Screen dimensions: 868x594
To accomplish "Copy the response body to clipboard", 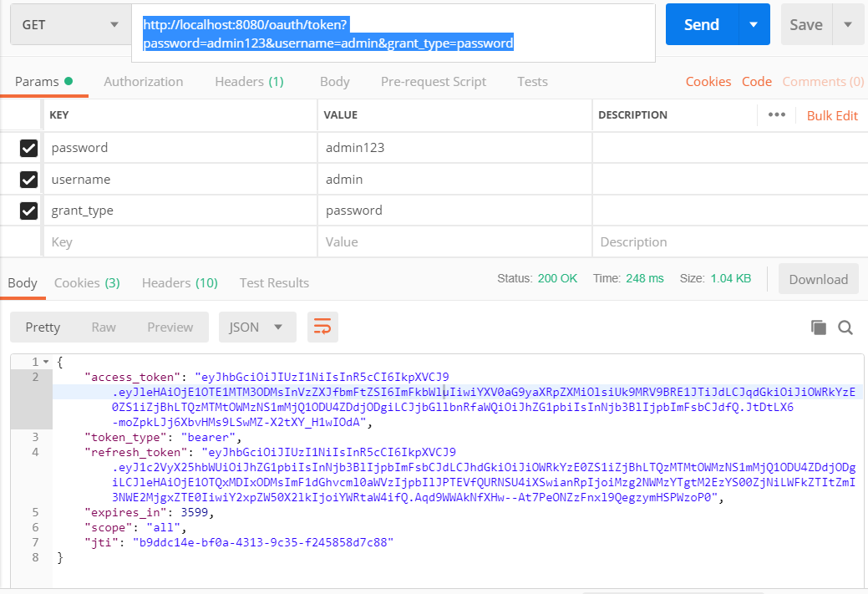I will [x=818, y=327].
